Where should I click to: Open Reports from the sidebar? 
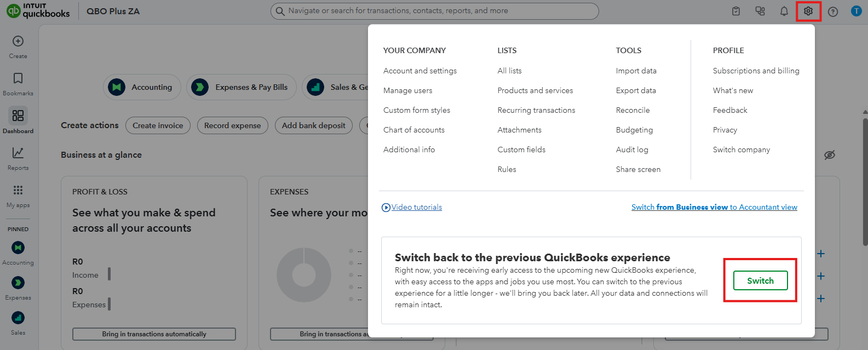pos(18,153)
